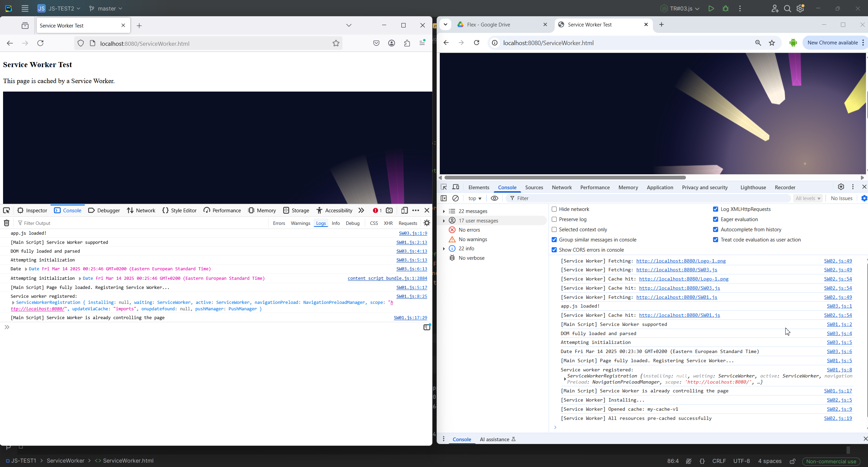This screenshot has height=467, width=868.
Task: Toggle Chrome device toolbar icon
Action: click(x=456, y=187)
